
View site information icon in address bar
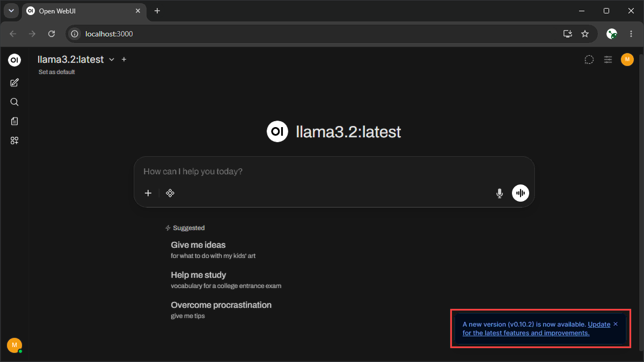75,34
